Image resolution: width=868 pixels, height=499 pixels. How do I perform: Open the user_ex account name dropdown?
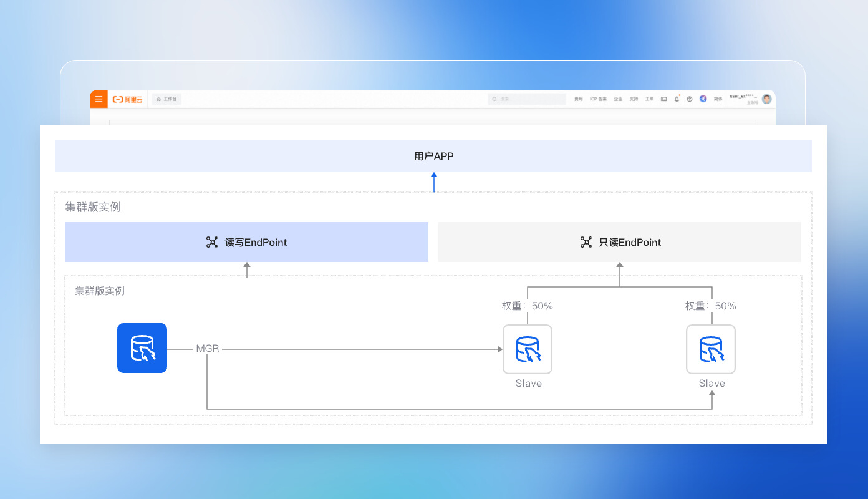click(744, 97)
